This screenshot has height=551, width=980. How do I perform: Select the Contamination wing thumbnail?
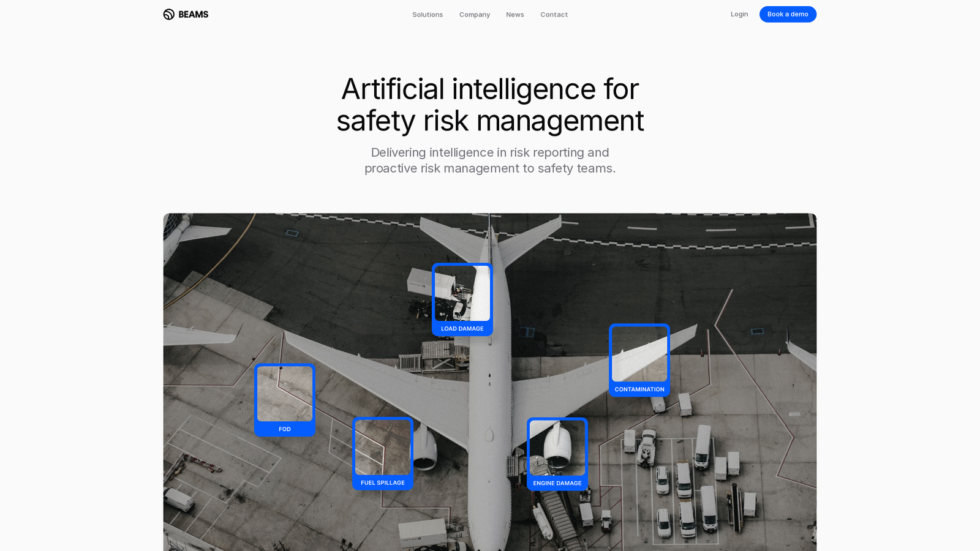(x=639, y=354)
